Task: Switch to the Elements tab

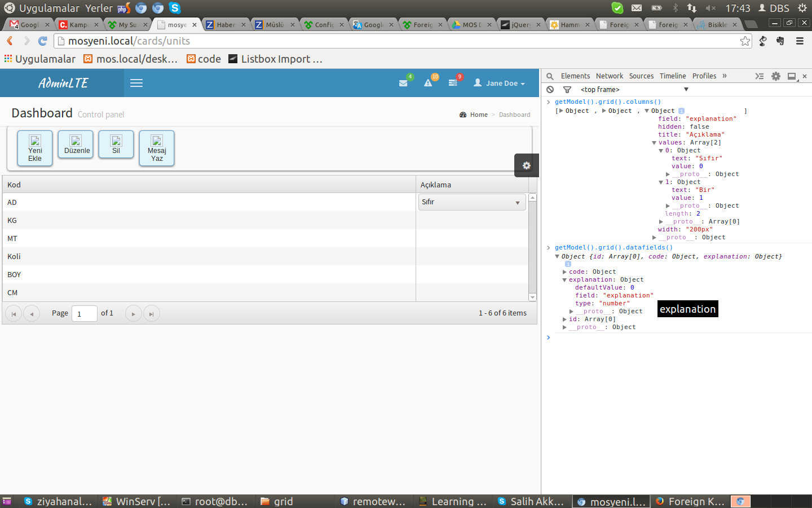Action: tap(575, 76)
